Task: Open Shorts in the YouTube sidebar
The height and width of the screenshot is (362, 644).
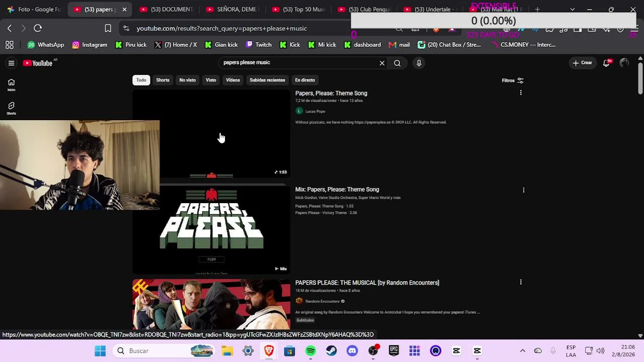Action: [x=11, y=108]
